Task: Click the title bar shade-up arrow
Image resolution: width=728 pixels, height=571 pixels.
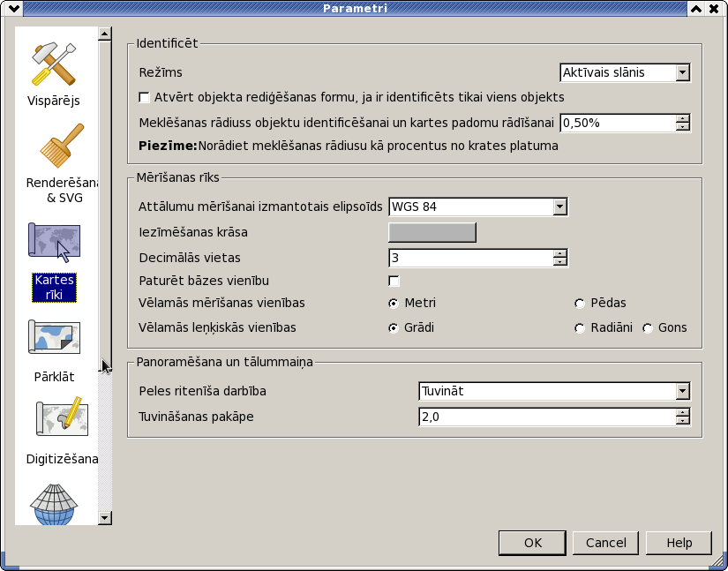Action: [696, 8]
